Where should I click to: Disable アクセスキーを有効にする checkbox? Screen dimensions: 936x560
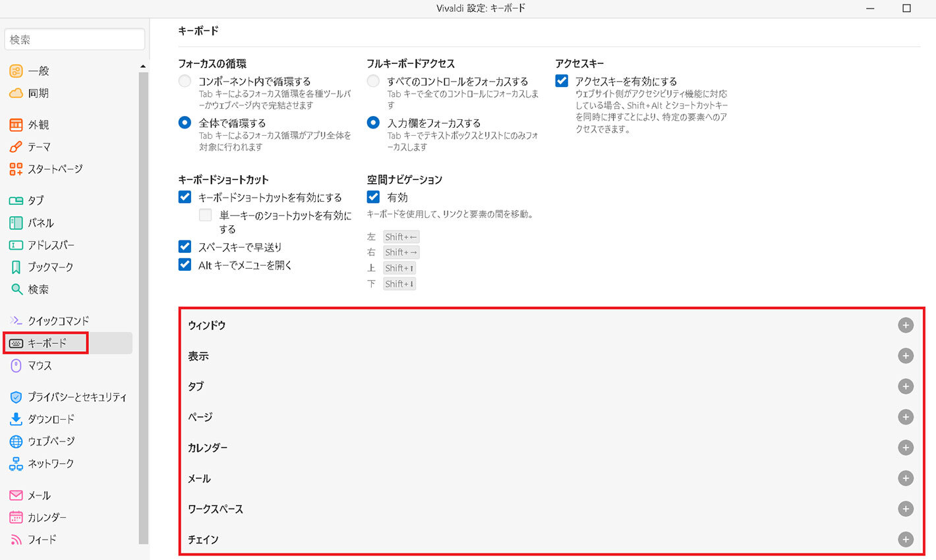562,81
